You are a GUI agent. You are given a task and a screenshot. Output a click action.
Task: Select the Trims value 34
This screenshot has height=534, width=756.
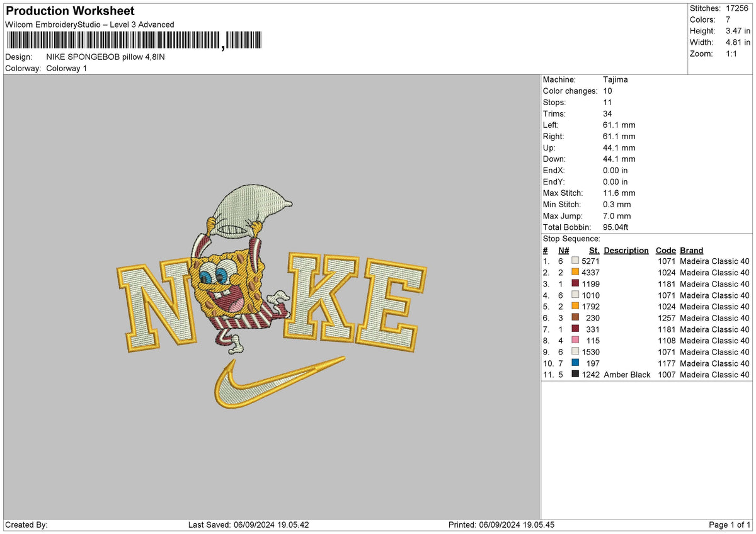pyautogui.click(x=607, y=113)
